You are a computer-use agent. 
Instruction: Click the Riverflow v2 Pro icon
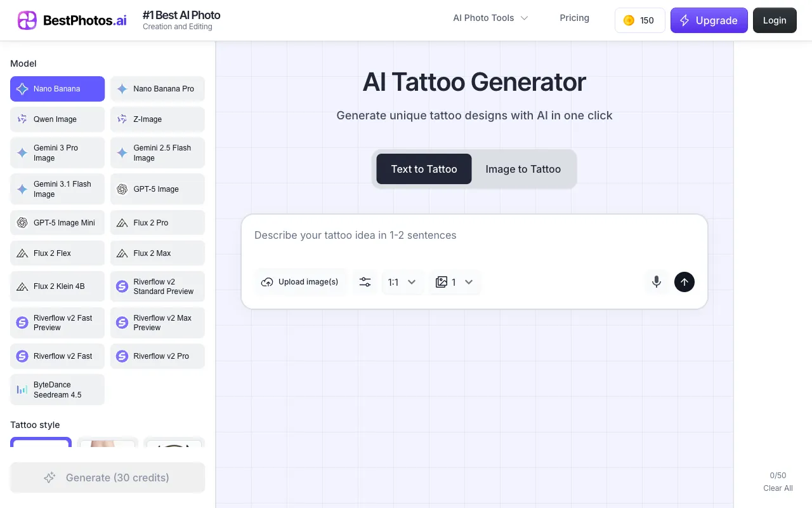click(122, 356)
